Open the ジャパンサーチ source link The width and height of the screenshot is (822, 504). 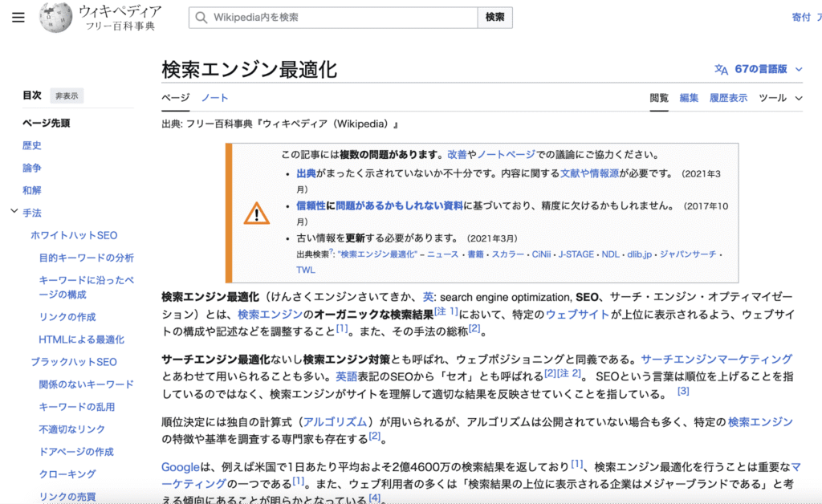tap(688, 254)
